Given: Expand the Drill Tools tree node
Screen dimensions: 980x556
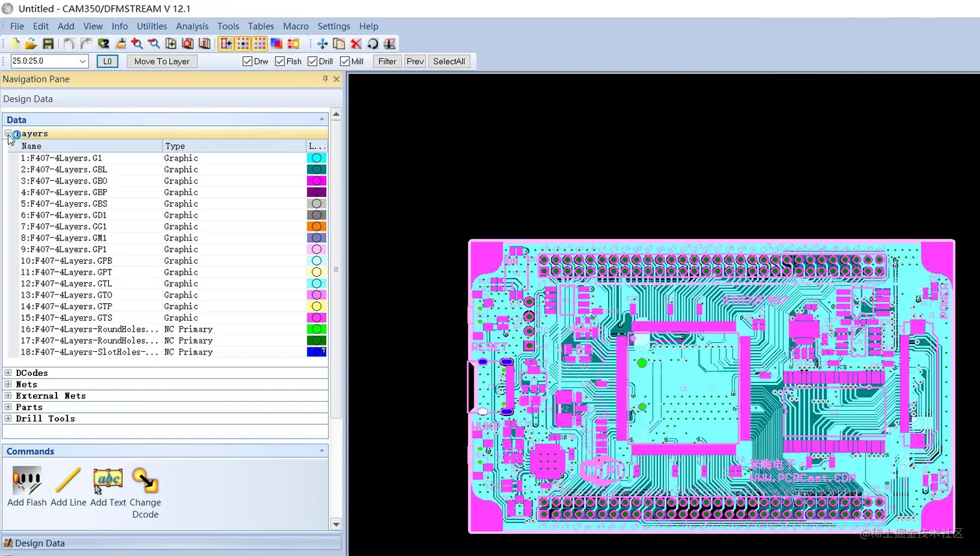Looking at the screenshot, I should (x=8, y=419).
